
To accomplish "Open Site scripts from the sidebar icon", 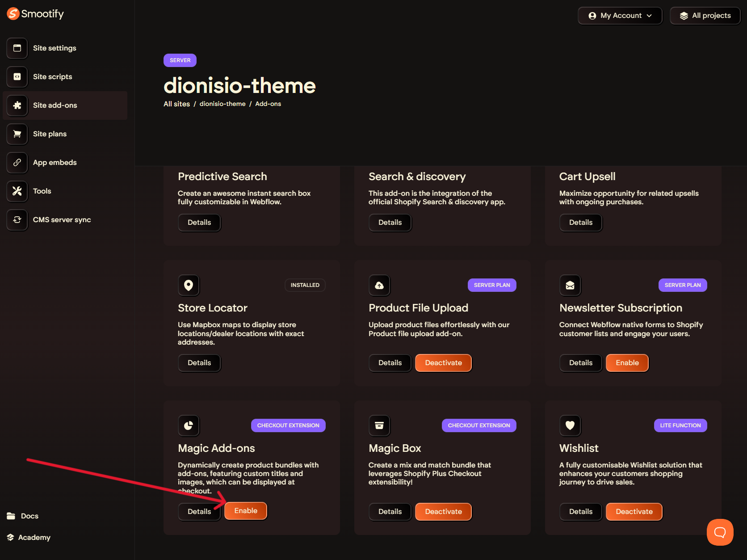I will 17,77.
